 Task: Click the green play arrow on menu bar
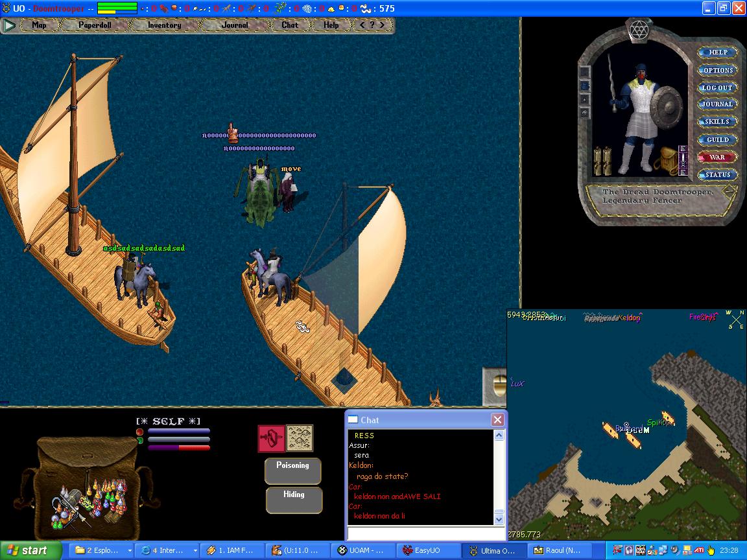tap(9, 25)
